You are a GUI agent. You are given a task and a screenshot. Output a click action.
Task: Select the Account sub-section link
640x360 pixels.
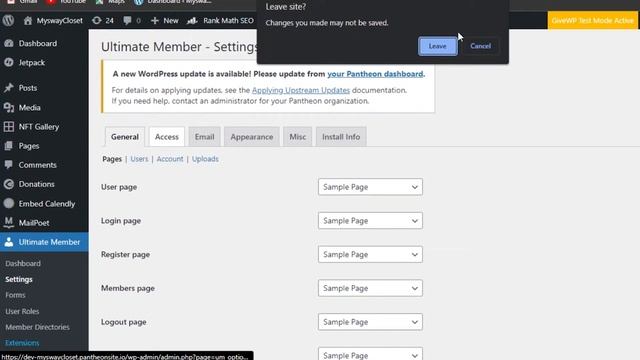click(x=170, y=159)
